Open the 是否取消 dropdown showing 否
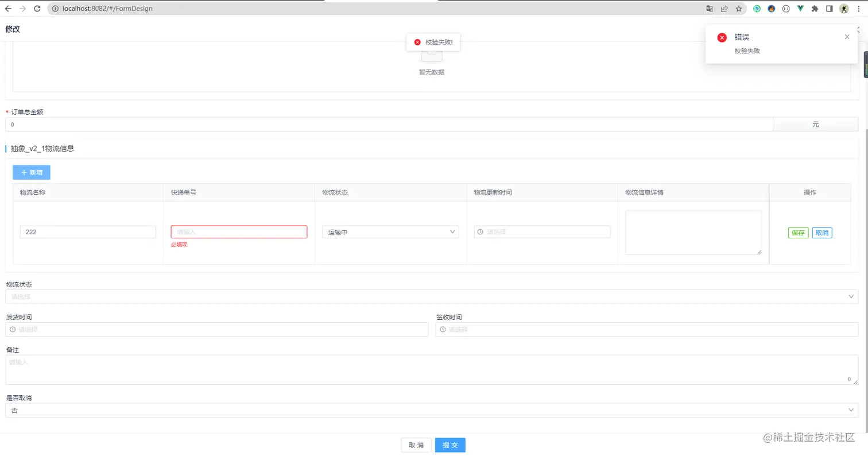 pyautogui.click(x=432, y=410)
